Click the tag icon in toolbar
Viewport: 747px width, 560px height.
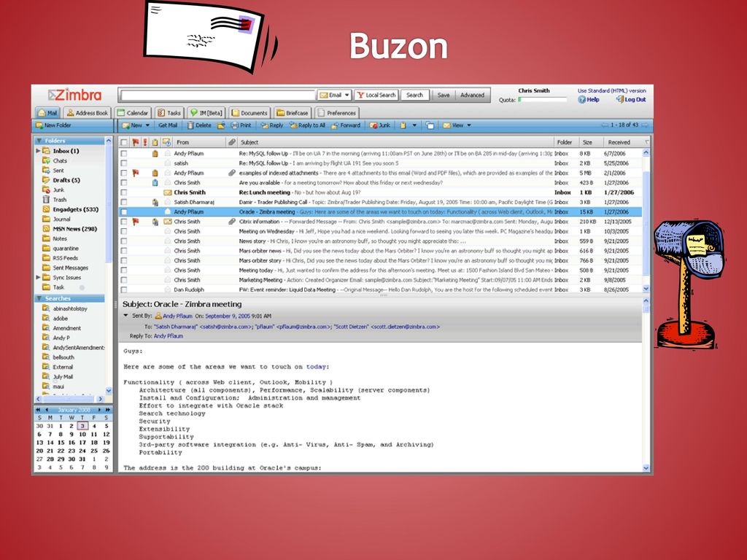click(x=403, y=125)
